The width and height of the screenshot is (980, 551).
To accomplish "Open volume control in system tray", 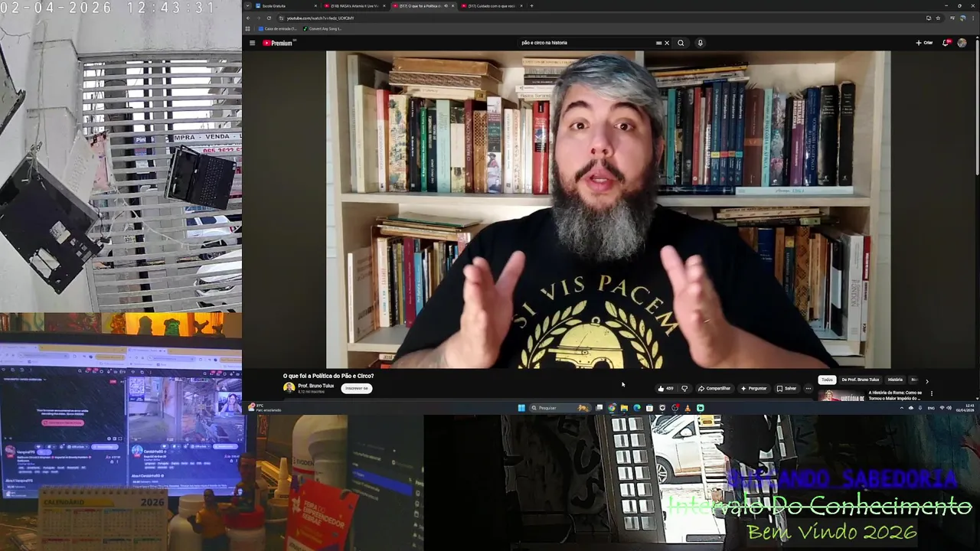I will pos(949,408).
